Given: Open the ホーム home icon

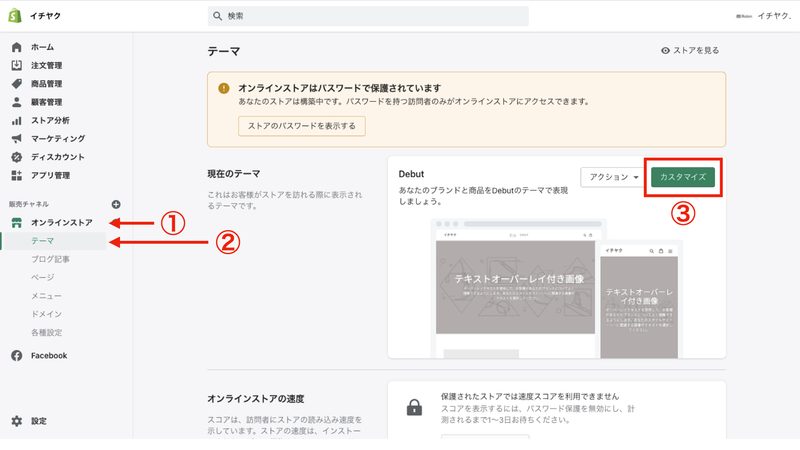Looking at the screenshot, I should (16, 47).
